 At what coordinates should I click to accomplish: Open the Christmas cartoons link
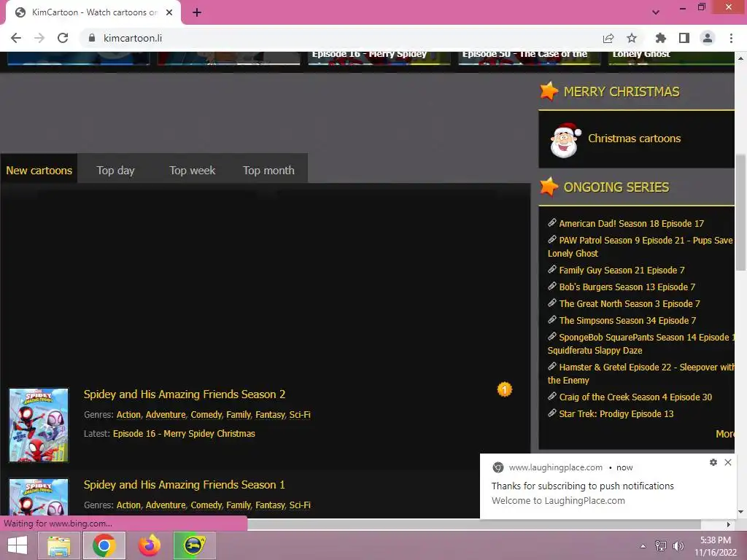[634, 139]
